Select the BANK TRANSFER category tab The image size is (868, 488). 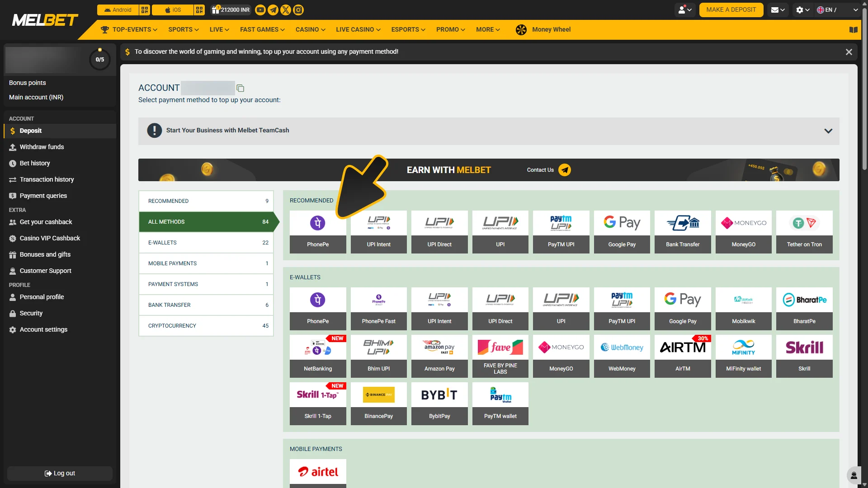[206, 305]
